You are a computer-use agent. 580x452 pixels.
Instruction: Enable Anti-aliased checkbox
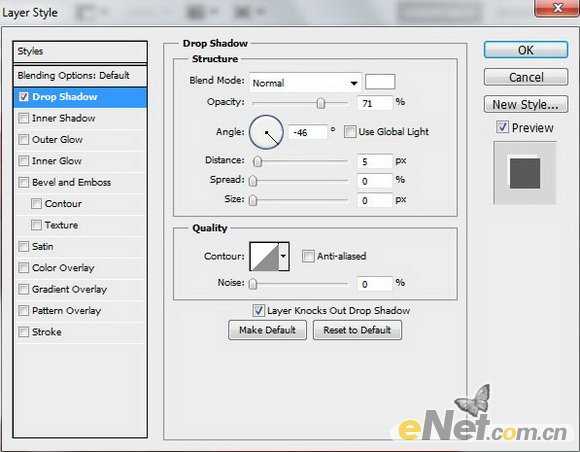[308, 256]
